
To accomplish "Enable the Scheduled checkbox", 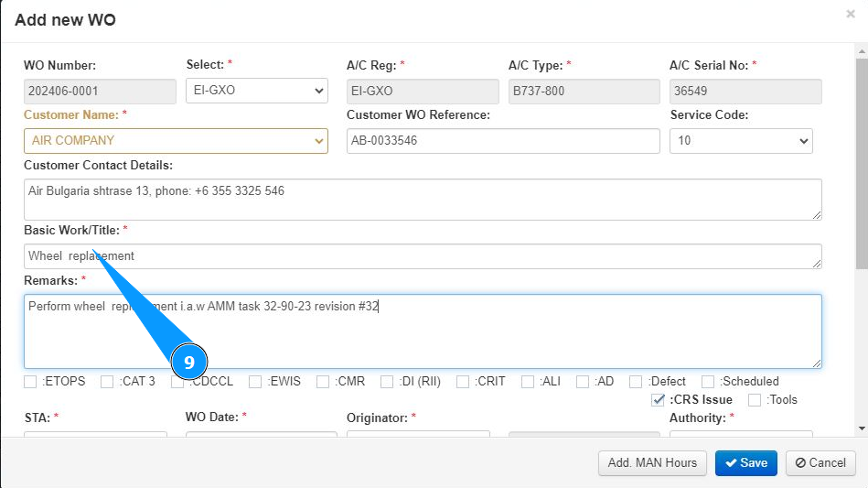I will click(708, 382).
